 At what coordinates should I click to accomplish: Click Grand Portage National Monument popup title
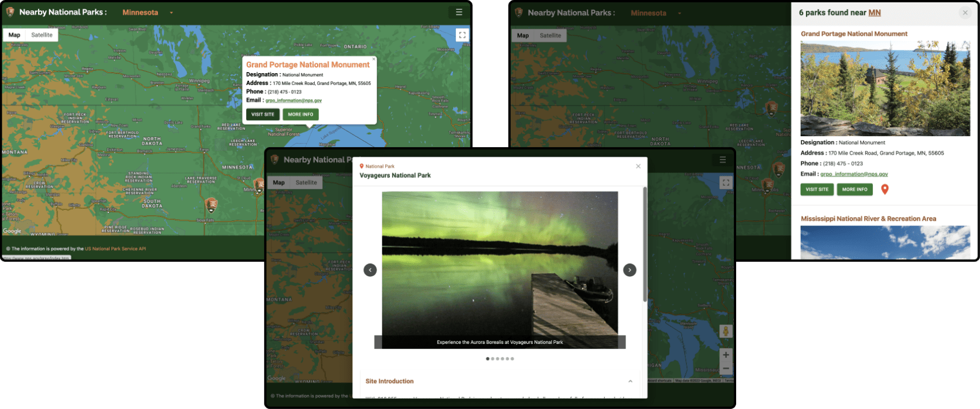point(308,65)
